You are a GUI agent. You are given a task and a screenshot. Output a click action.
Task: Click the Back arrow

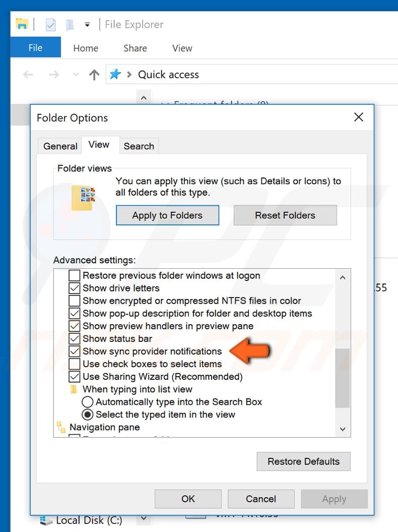coord(28,74)
